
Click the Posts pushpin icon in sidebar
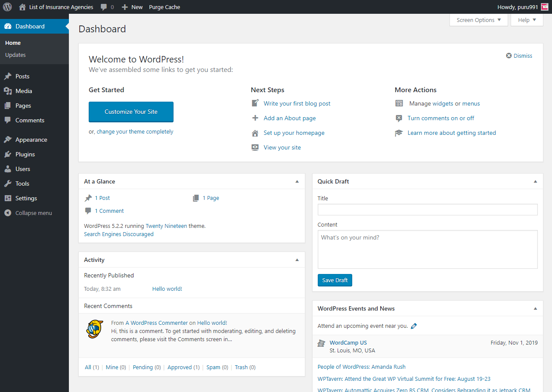click(x=8, y=76)
